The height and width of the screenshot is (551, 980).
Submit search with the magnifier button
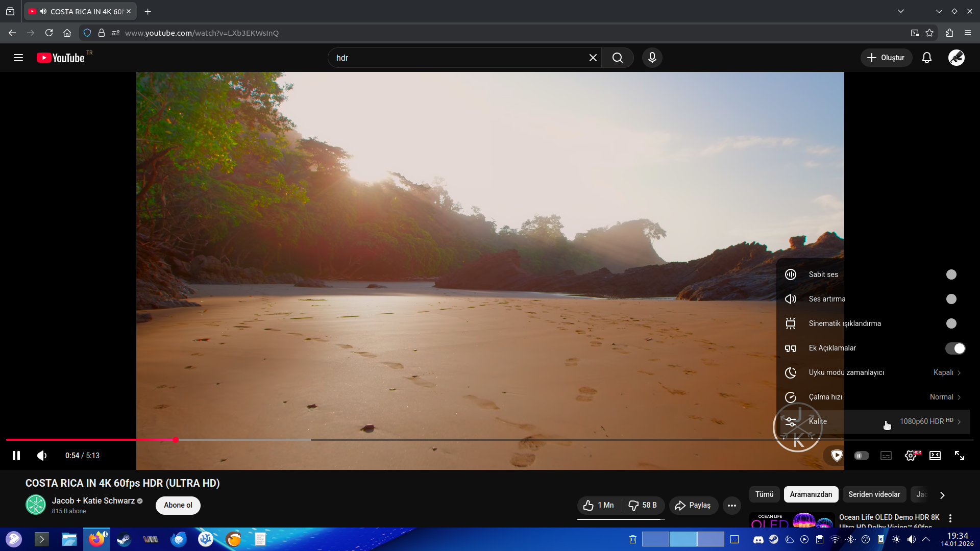click(x=618, y=58)
